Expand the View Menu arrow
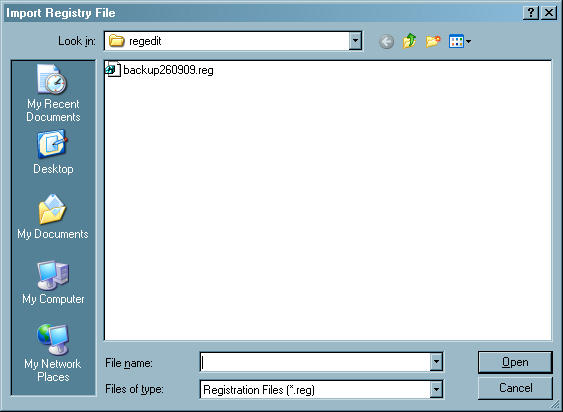Viewport: 563px width, 412px height. 468,42
